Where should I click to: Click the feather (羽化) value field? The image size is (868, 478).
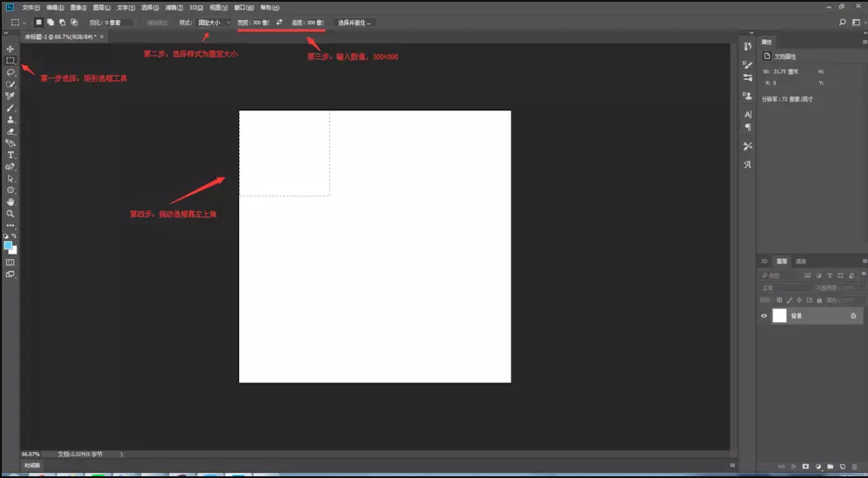118,23
